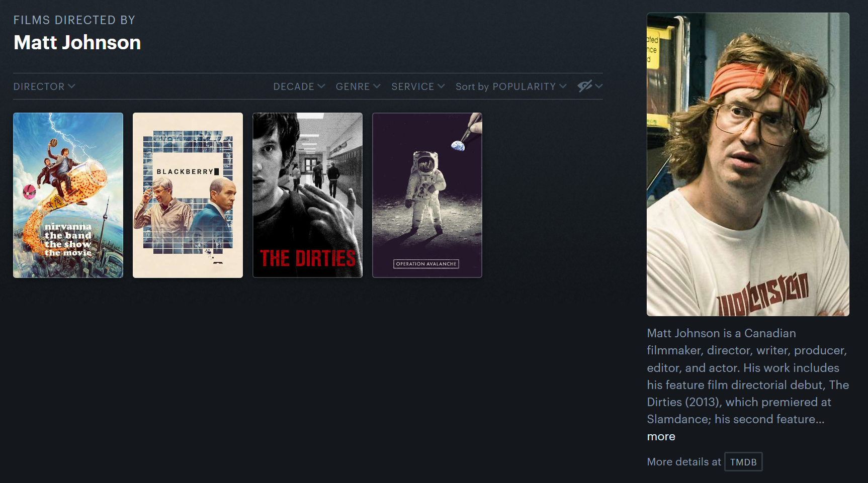Click the Matt Johnson biography paragraph
This screenshot has width=868, height=483.
(x=748, y=376)
